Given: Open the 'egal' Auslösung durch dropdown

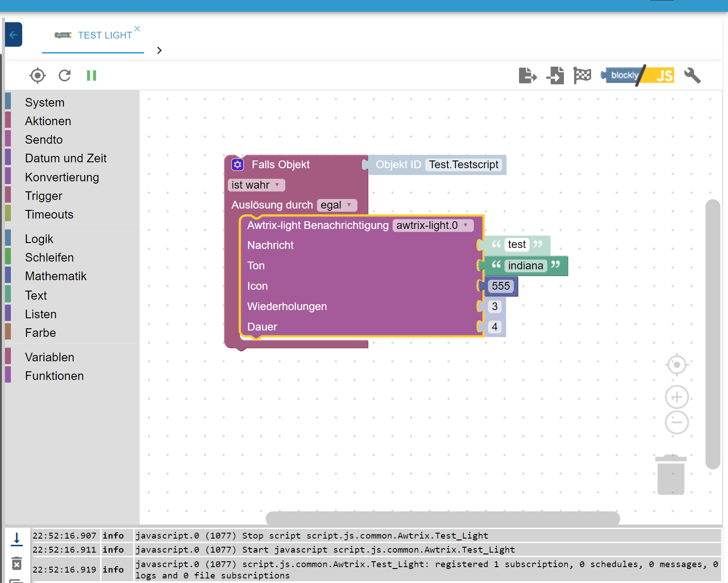Looking at the screenshot, I should [337, 205].
